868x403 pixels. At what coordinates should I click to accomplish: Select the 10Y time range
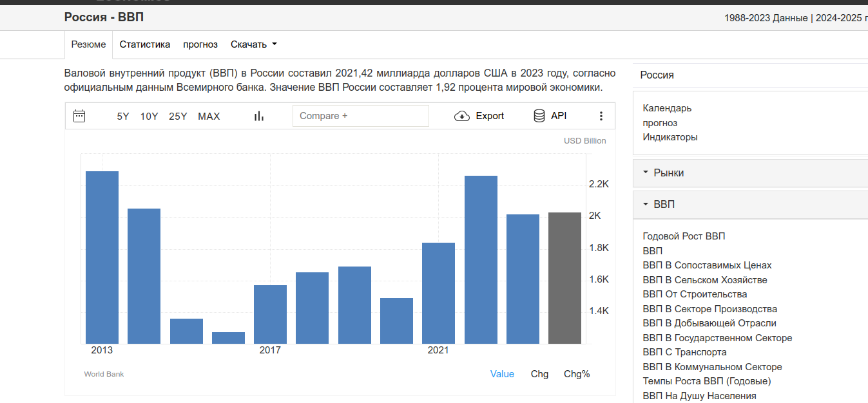pyautogui.click(x=149, y=117)
